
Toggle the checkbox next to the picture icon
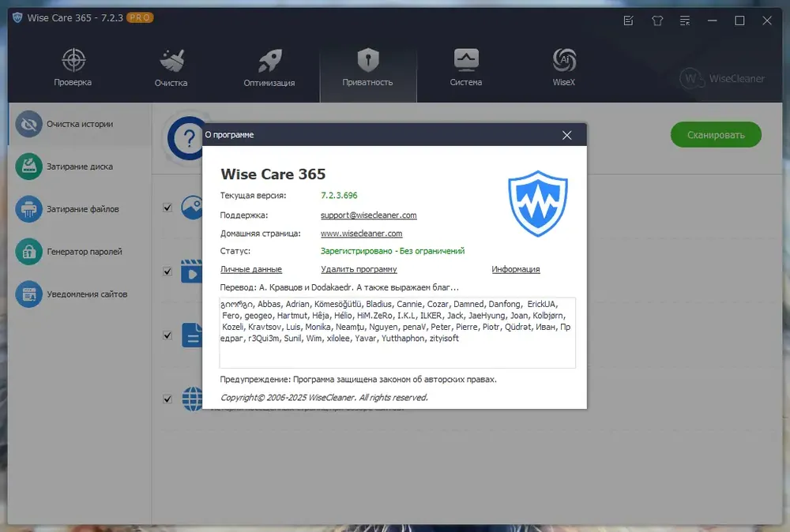[x=167, y=208]
